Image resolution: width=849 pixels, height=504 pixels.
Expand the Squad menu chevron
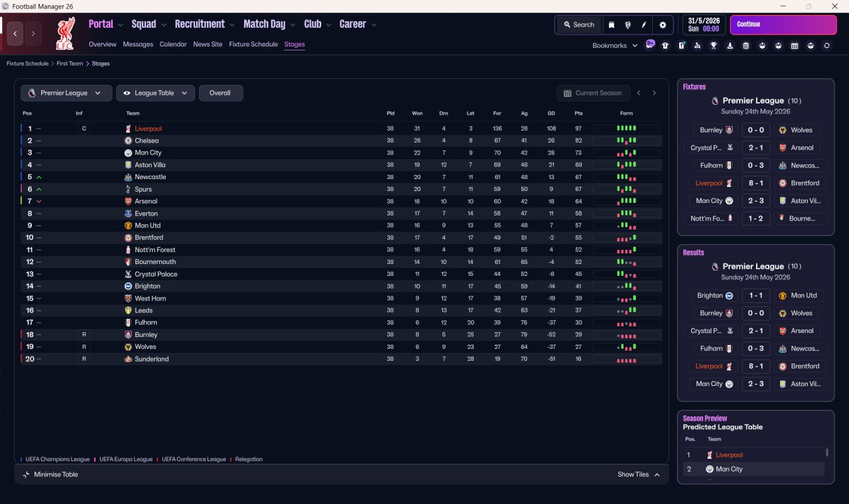[x=164, y=25]
